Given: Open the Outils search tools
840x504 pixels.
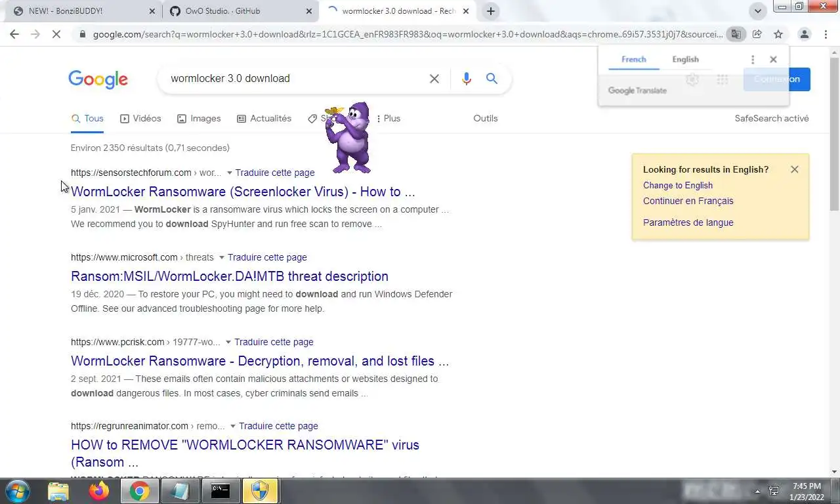Looking at the screenshot, I should [486, 119].
